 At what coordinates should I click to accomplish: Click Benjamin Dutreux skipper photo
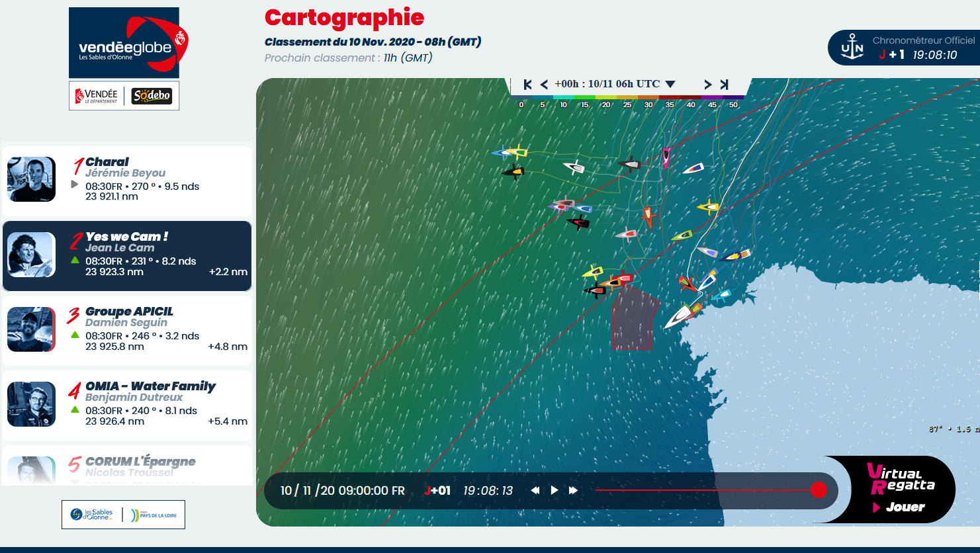[31, 404]
